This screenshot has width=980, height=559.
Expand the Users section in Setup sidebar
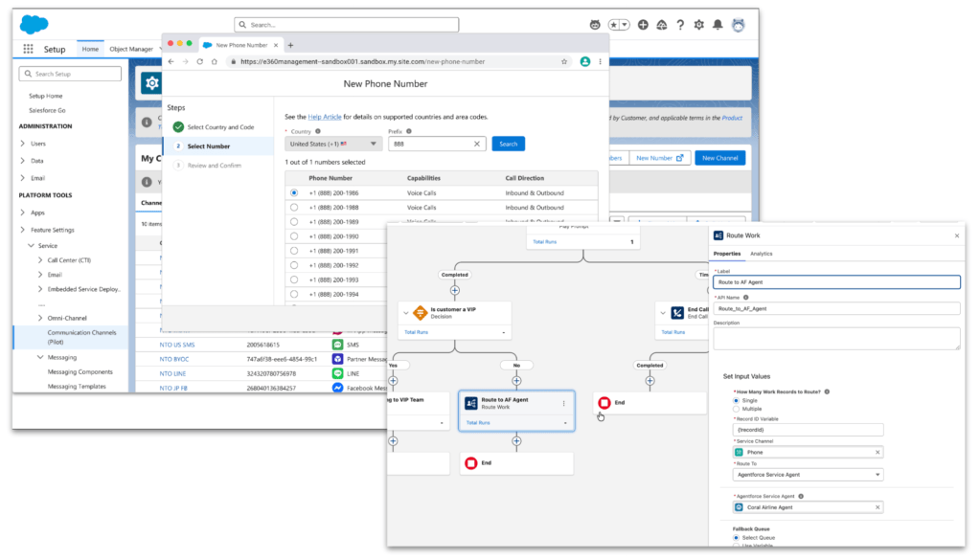(22, 144)
